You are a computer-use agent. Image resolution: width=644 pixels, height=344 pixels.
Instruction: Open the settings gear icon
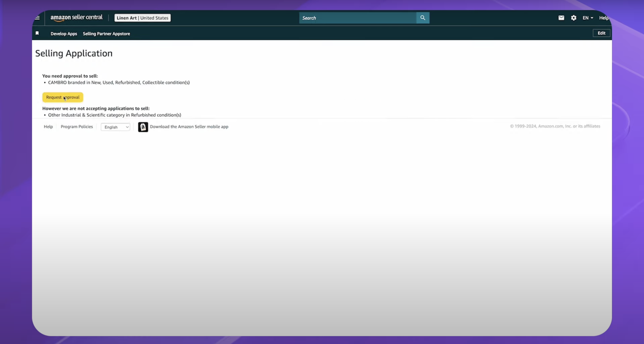click(x=574, y=18)
